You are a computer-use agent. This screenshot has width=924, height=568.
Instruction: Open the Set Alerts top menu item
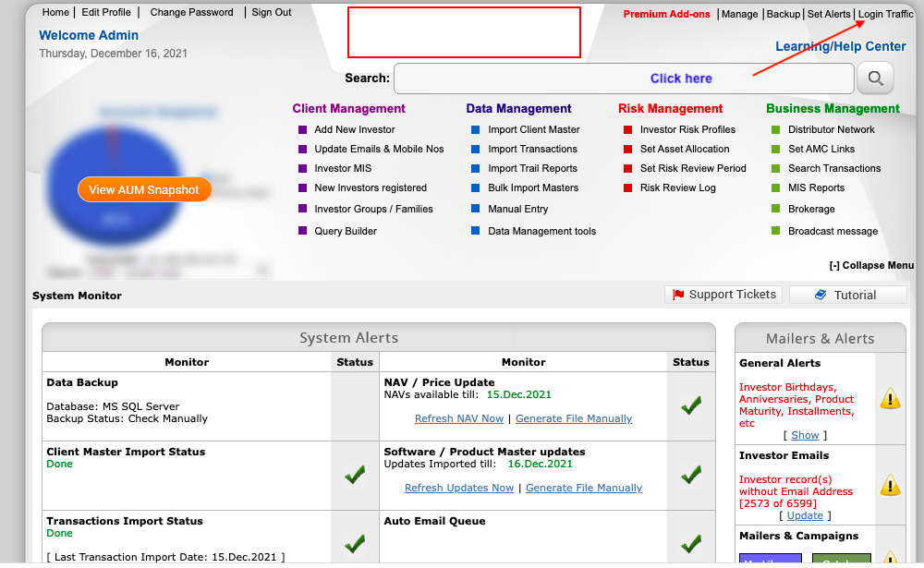tap(828, 14)
